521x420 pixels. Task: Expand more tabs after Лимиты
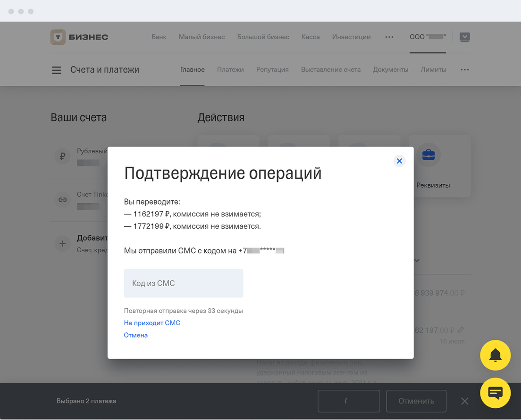coord(464,70)
